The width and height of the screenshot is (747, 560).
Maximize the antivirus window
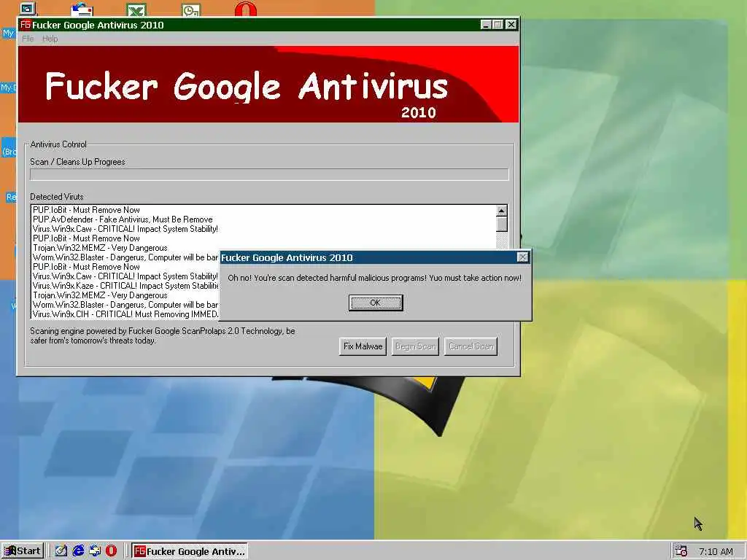(x=498, y=25)
